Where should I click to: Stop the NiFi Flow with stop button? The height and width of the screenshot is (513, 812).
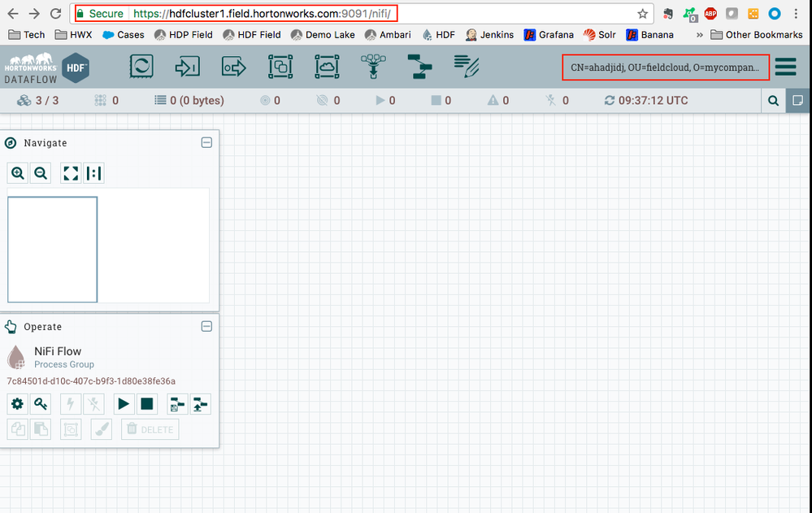coord(146,403)
